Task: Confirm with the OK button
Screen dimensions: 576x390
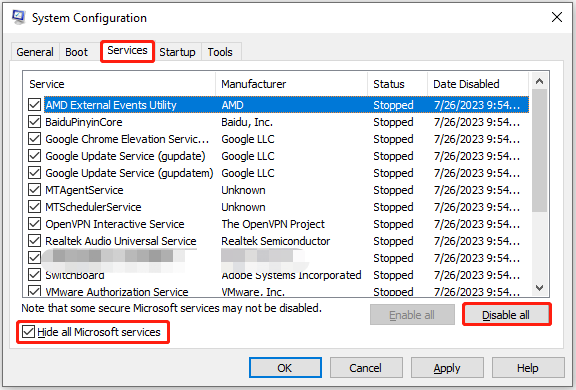Action: tap(285, 368)
